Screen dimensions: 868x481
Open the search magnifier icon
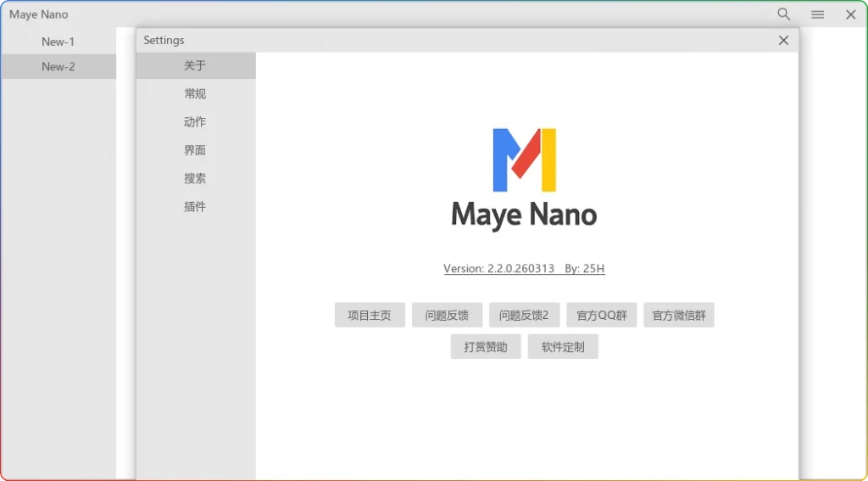pyautogui.click(x=783, y=14)
